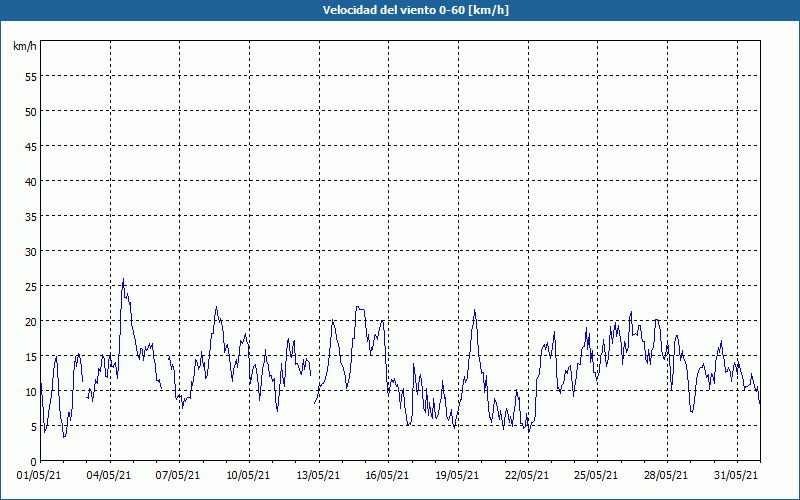Screen dimensions: 800x500
Task: Click the y-axis value 45
Action: [31, 146]
